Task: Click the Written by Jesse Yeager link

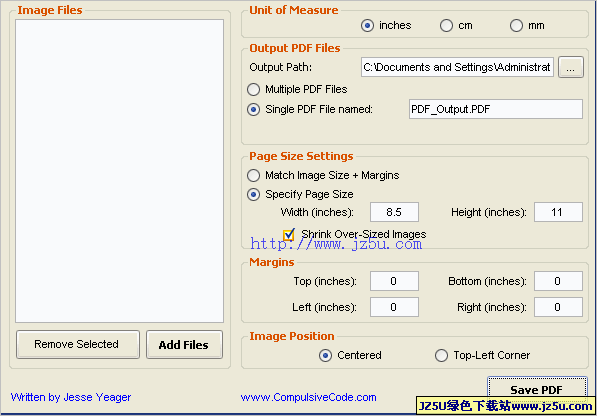Action: coord(71,397)
